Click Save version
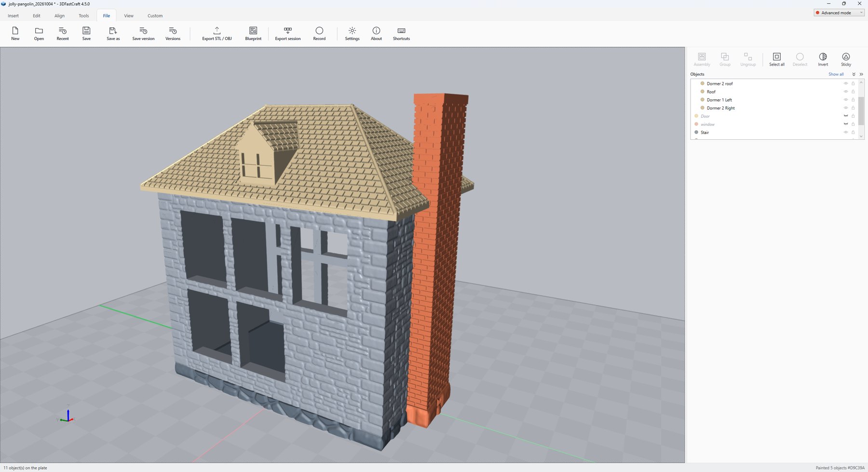868x472 pixels. (143, 33)
